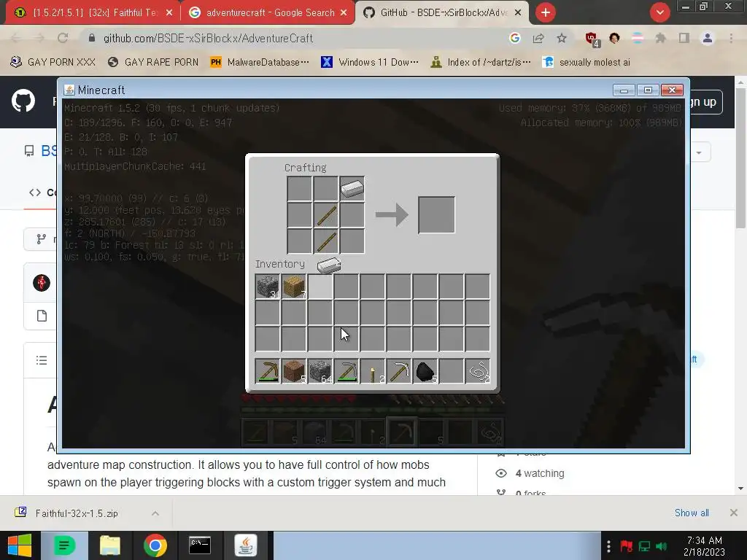747x560 pixels.
Task: Click highlighted empty inventory slot next to planks
Action: (x=320, y=287)
